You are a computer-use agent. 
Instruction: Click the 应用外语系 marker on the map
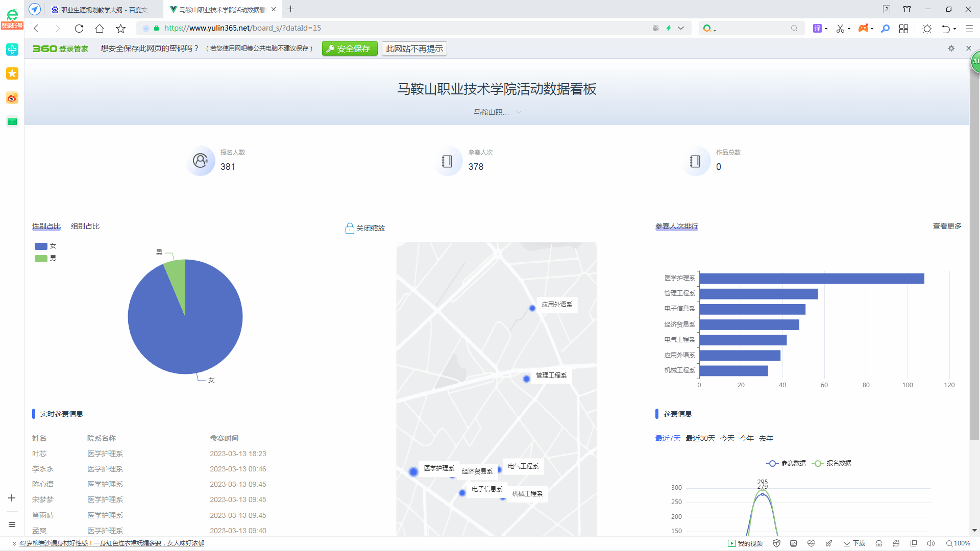click(532, 308)
